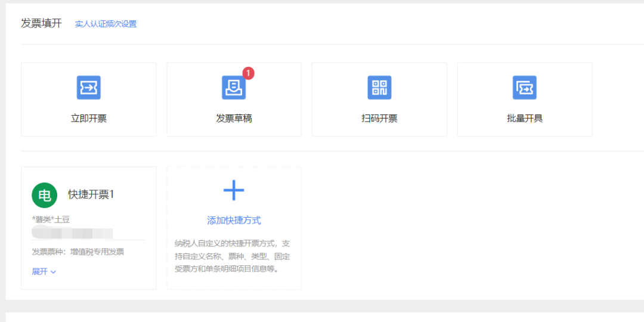
Task: Click the green 电 circle icon
Action: click(45, 195)
